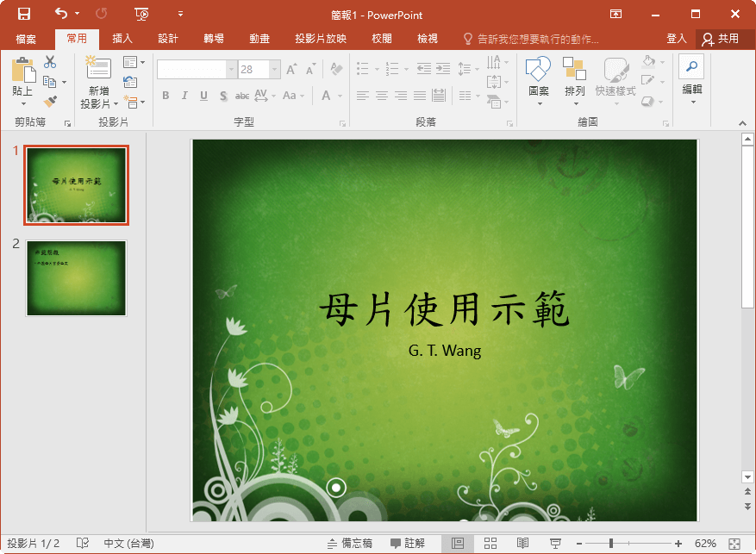This screenshot has width=756, height=554.
Task: Click the zoom slider in status bar
Action: [x=611, y=544]
